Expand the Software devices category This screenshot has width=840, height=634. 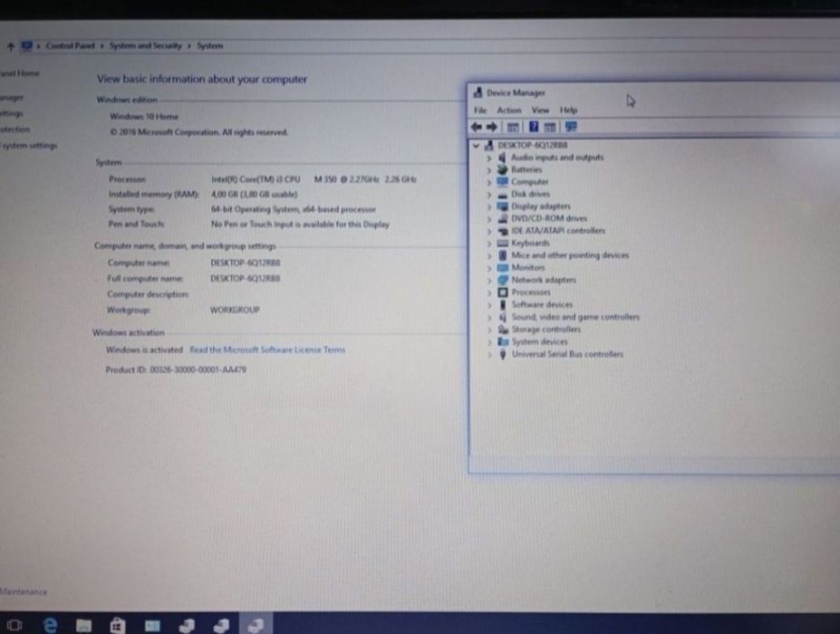pyautogui.click(x=488, y=305)
